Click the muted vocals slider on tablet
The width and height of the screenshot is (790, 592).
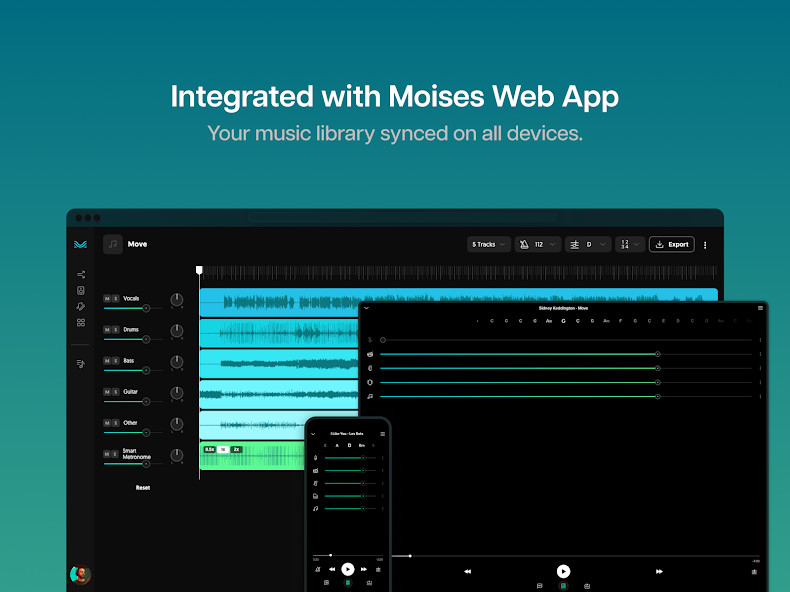tap(566, 340)
